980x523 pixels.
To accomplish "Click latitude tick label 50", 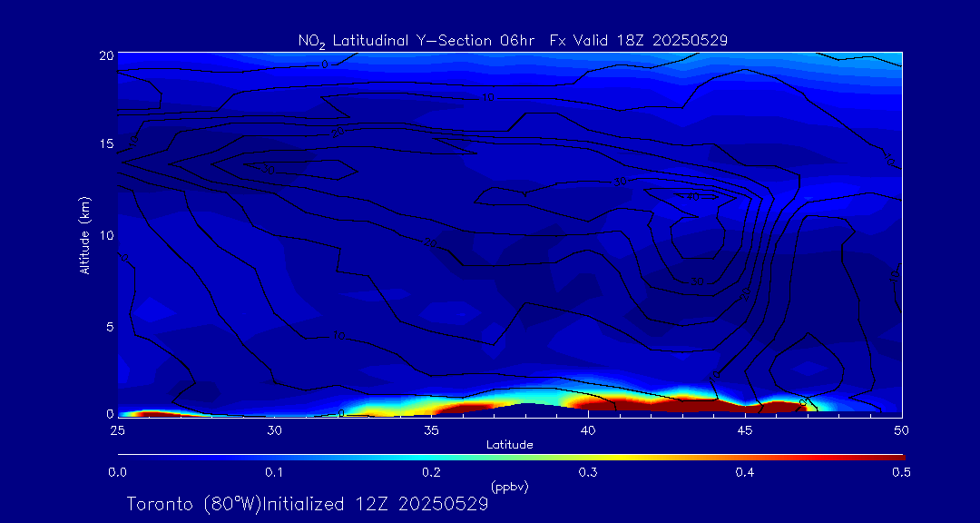I will pyautogui.click(x=901, y=429).
